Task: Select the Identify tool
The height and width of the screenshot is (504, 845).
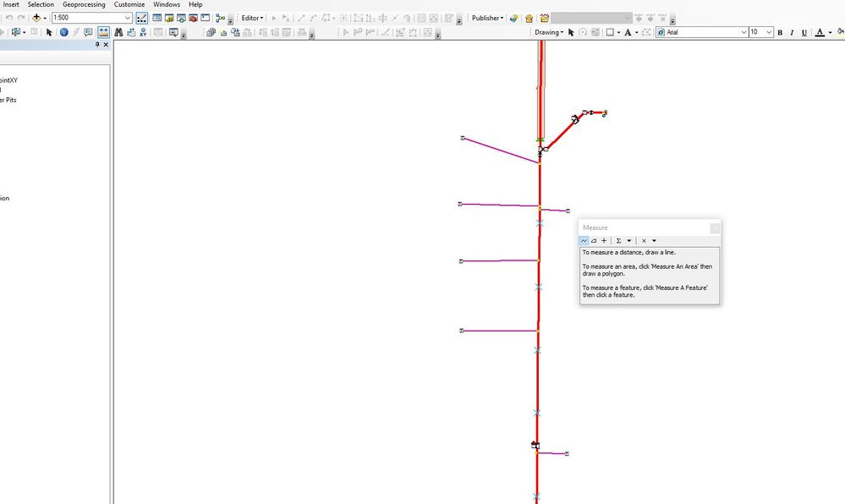Action: click(63, 32)
